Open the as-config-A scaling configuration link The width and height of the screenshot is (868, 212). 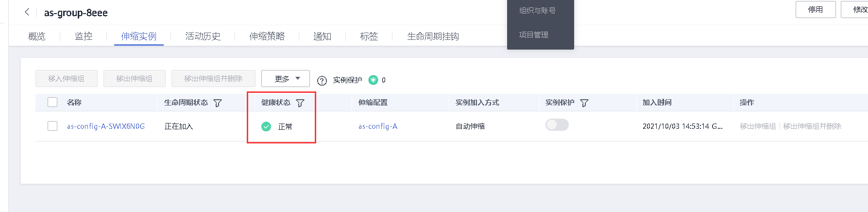[377, 126]
